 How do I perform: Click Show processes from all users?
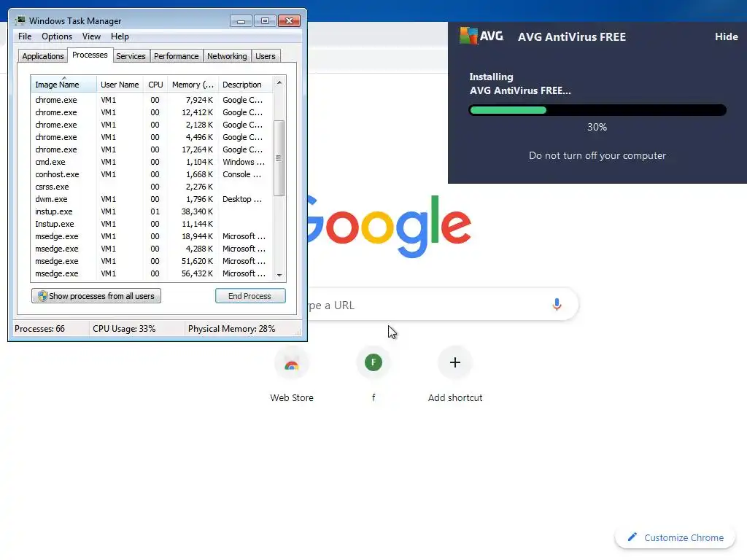tap(96, 296)
